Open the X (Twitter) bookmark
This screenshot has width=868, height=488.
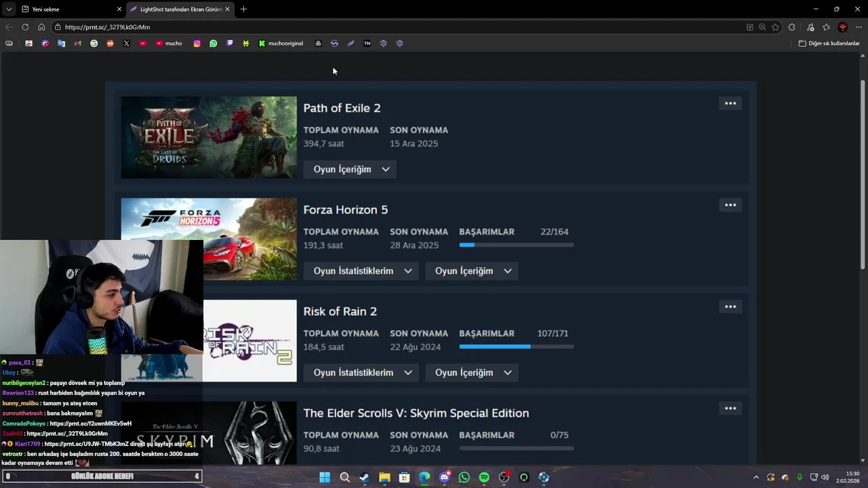click(x=126, y=43)
